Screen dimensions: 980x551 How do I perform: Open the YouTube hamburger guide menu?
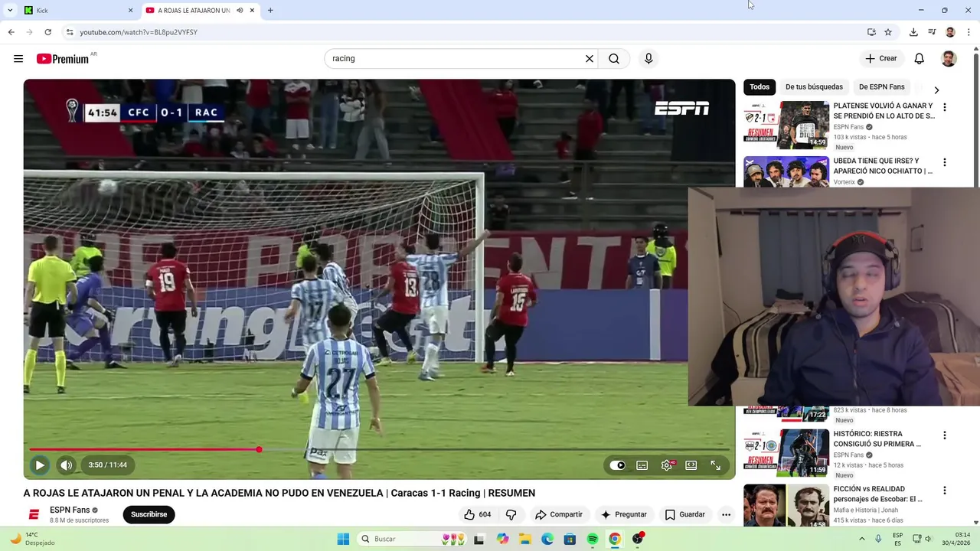(x=18, y=58)
